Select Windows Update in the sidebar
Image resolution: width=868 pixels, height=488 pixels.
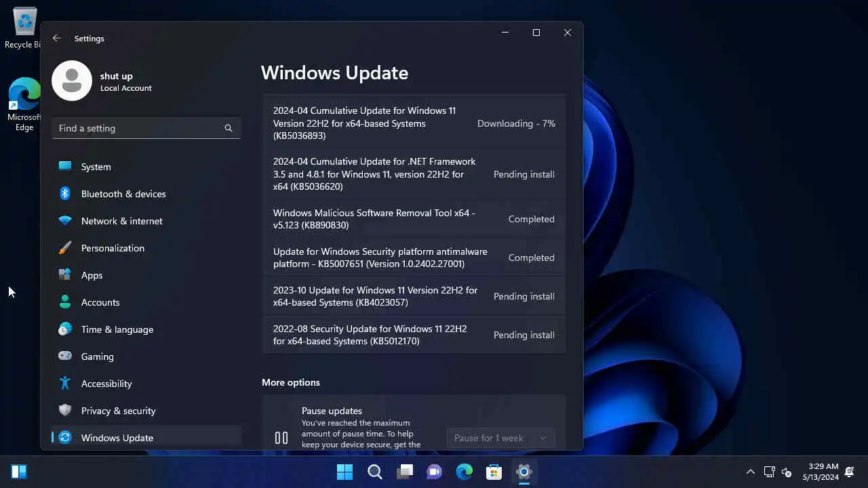pos(146,438)
